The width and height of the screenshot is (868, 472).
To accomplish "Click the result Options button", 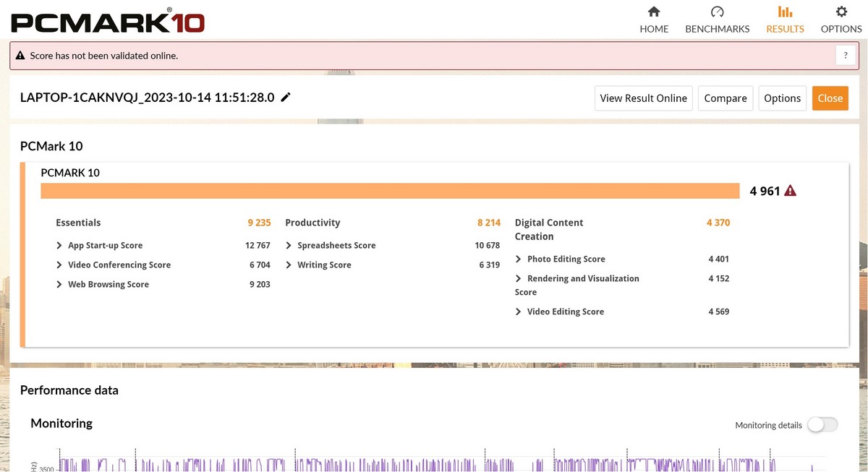I will [783, 98].
